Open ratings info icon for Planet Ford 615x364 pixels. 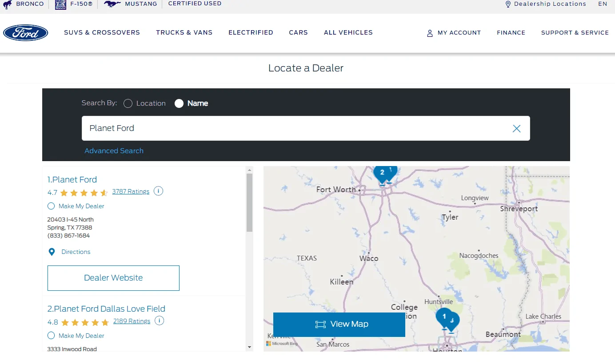[158, 191]
